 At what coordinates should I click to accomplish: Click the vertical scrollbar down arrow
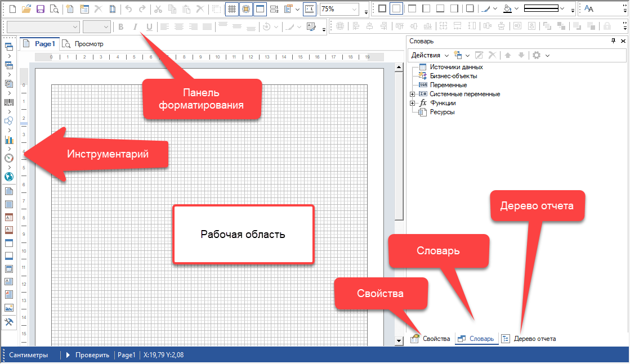click(399, 341)
